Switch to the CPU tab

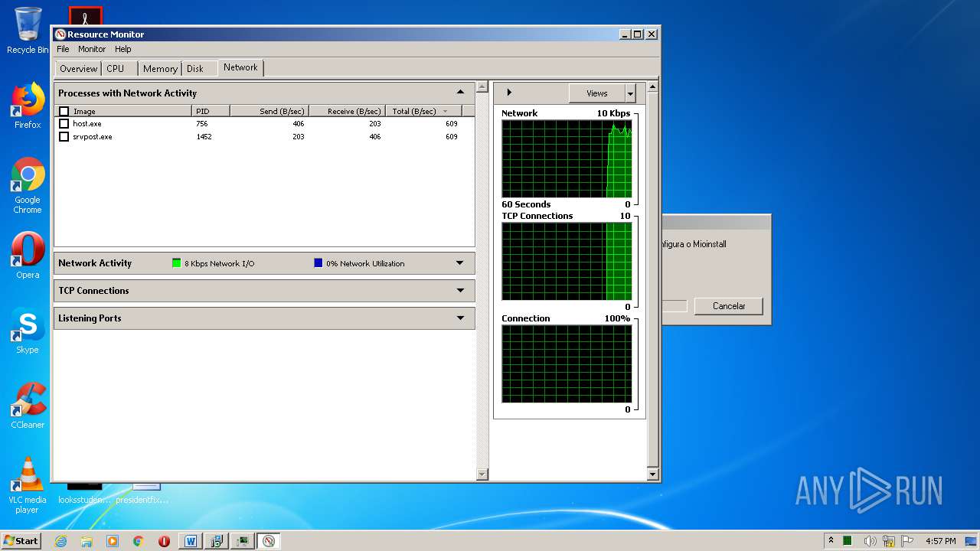click(119, 69)
